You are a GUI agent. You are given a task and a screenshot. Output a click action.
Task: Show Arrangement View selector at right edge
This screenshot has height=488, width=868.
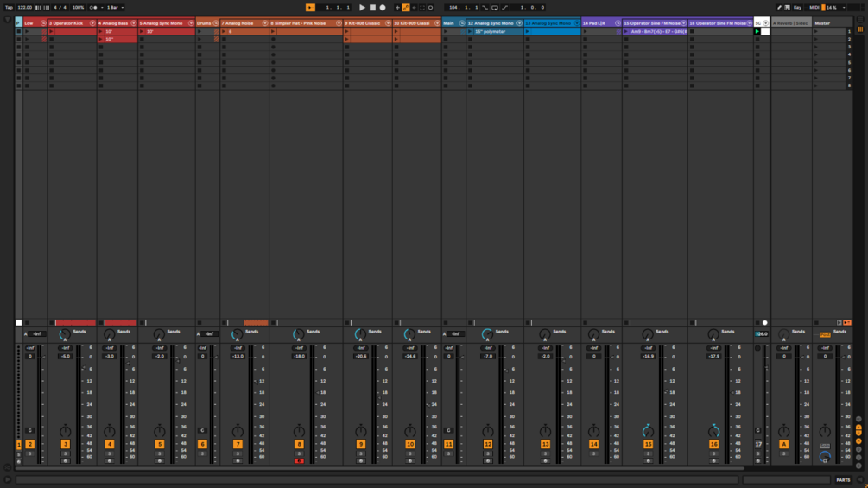click(x=860, y=21)
